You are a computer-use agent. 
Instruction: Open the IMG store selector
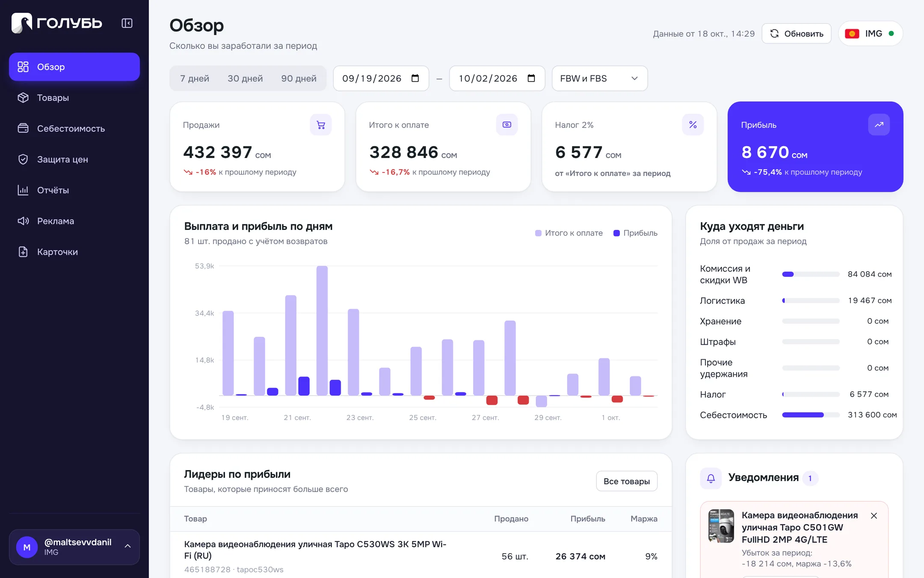click(870, 33)
